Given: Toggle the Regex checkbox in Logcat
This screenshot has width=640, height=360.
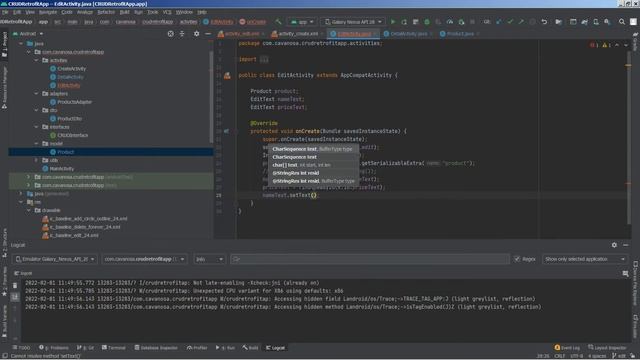Looking at the screenshot, I should pyautogui.click(x=517, y=259).
